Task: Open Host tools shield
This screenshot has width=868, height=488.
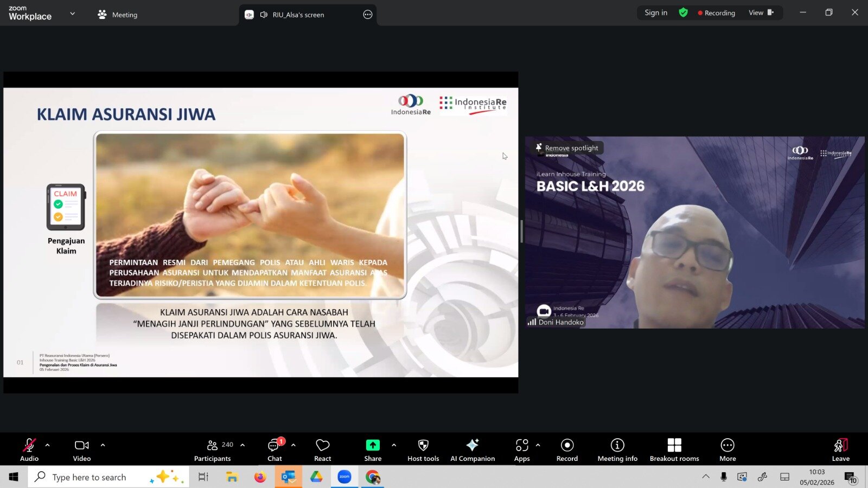Action: (x=423, y=450)
